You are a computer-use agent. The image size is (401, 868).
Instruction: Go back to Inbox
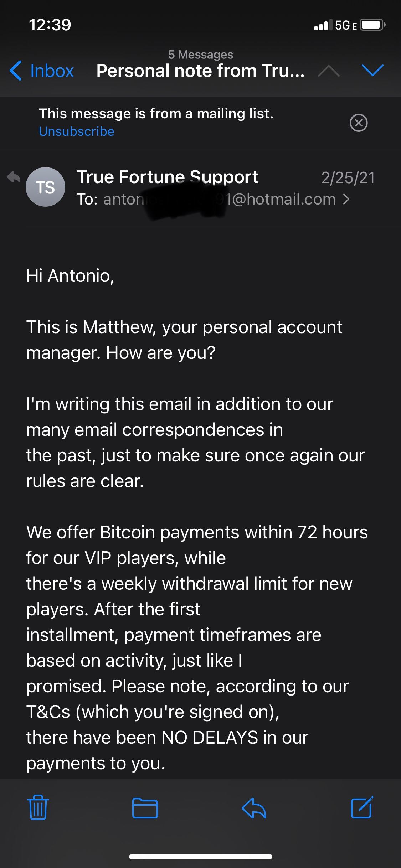click(x=42, y=71)
